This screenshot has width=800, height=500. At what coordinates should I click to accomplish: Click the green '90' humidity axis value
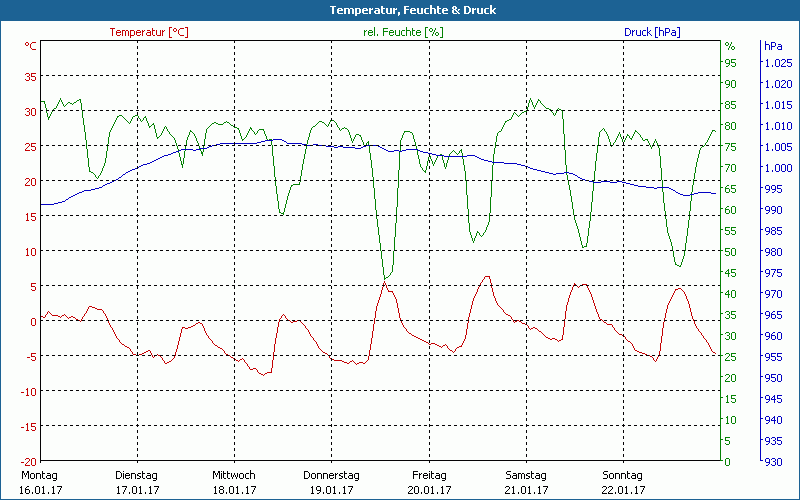(x=731, y=84)
